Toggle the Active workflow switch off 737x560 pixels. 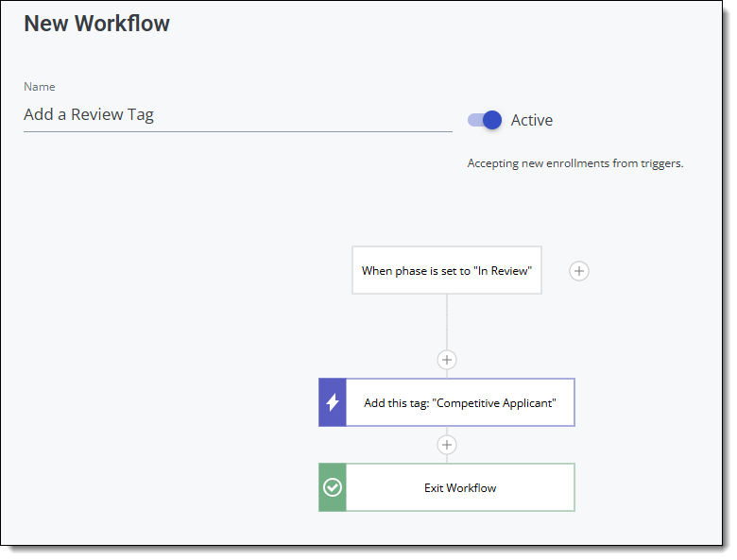click(485, 120)
